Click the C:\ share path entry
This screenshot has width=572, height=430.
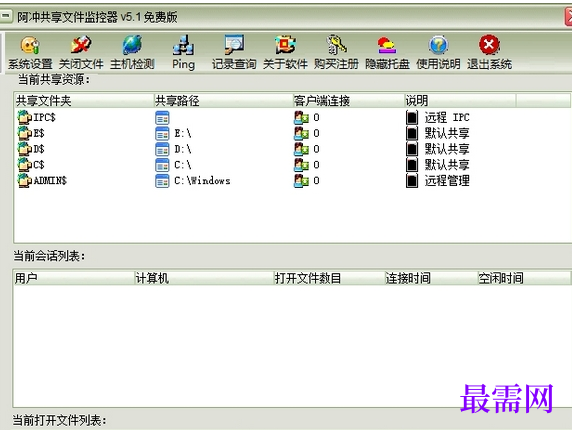[173, 165]
